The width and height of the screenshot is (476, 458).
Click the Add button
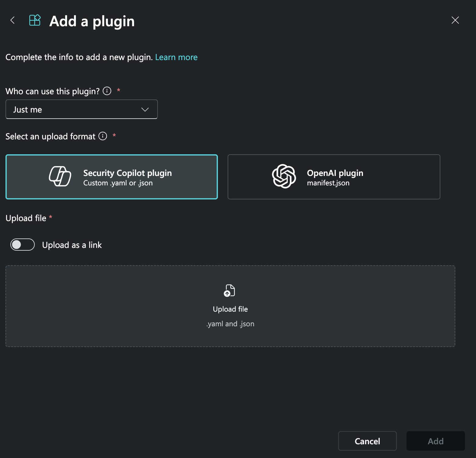coord(435,441)
